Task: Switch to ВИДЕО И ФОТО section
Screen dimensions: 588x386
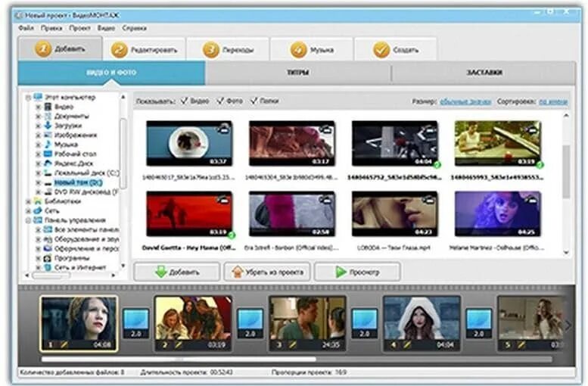Action: [111, 73]
